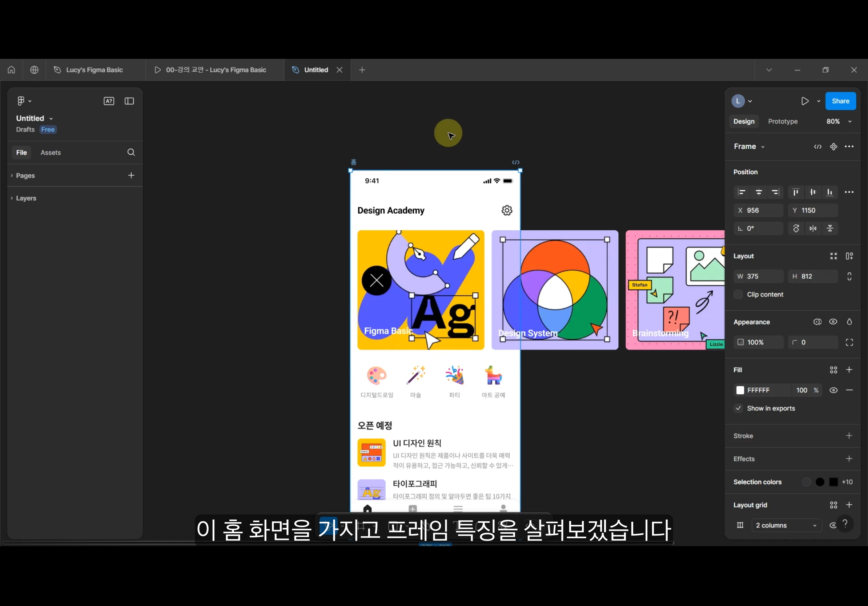The image size is (868, 606).
Task: Switch to the Prototype tab
Action: (783, 121)
